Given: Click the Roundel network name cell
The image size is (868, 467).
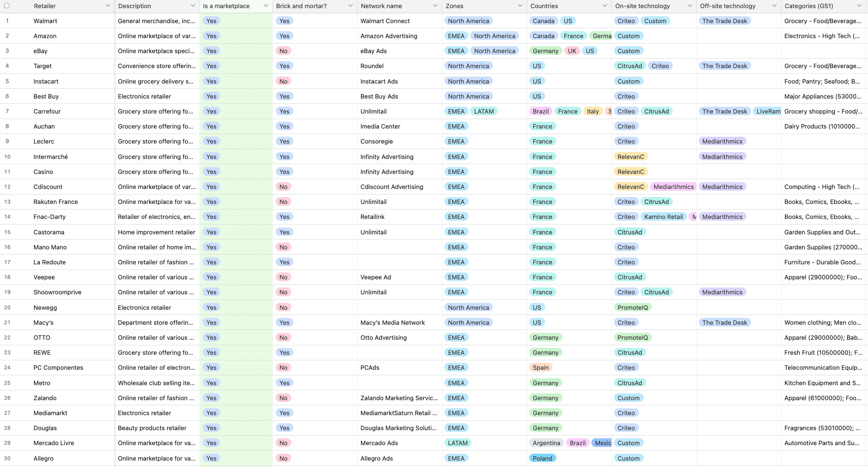Looking at the screenshot, I should tap(400, 66).
